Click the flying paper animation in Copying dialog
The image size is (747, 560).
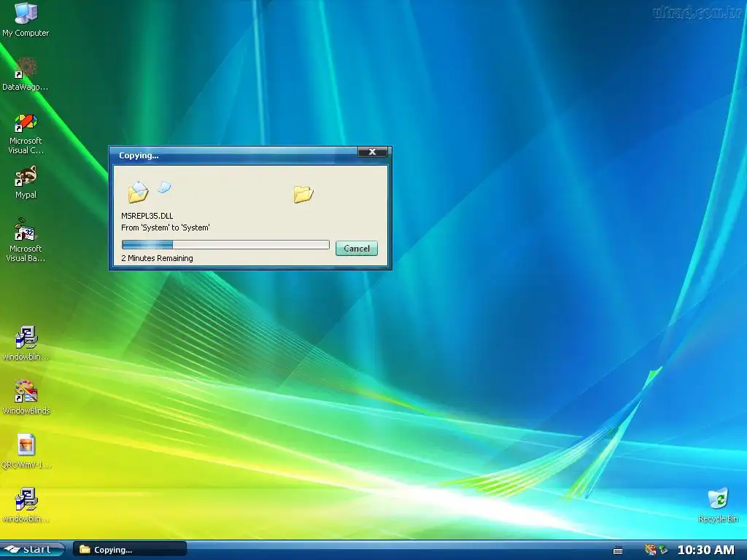pos(164,187)
